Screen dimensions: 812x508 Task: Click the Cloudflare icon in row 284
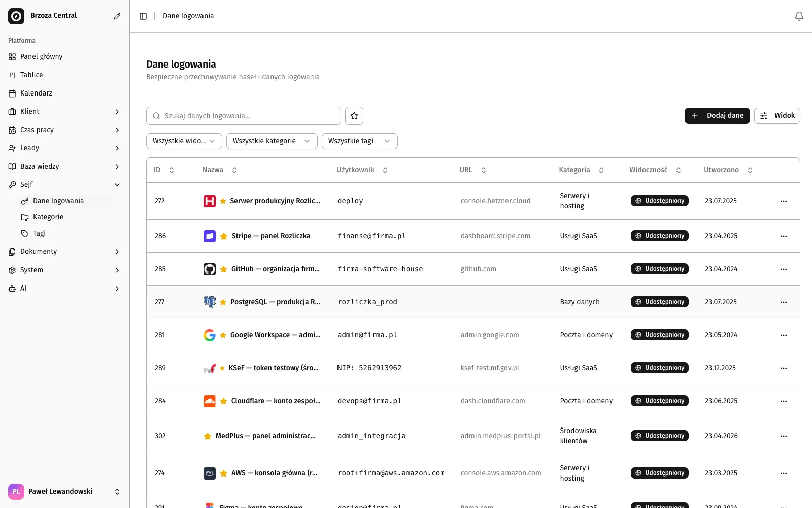(210, 401)
